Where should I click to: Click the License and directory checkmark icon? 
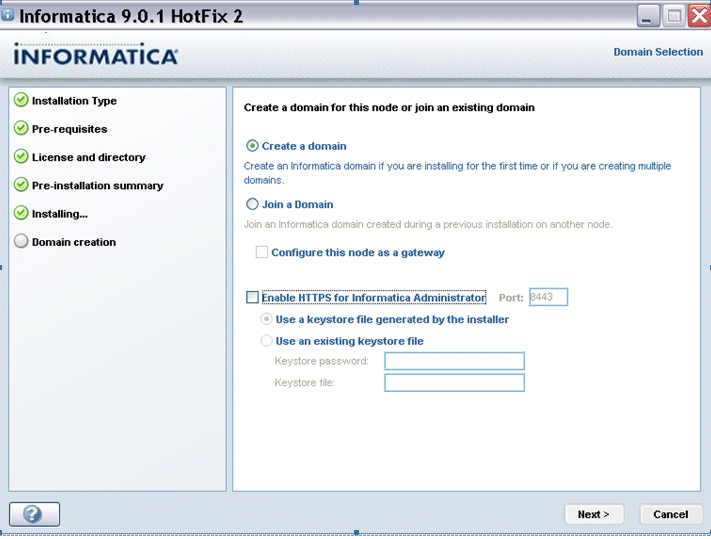tap(21, 157)
